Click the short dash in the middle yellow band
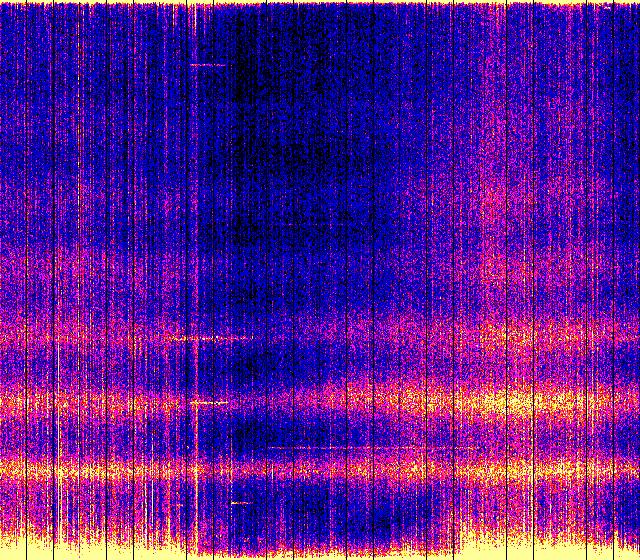This screenshot has height=560, width=640. pyautogui.click(x=210, y=402)
